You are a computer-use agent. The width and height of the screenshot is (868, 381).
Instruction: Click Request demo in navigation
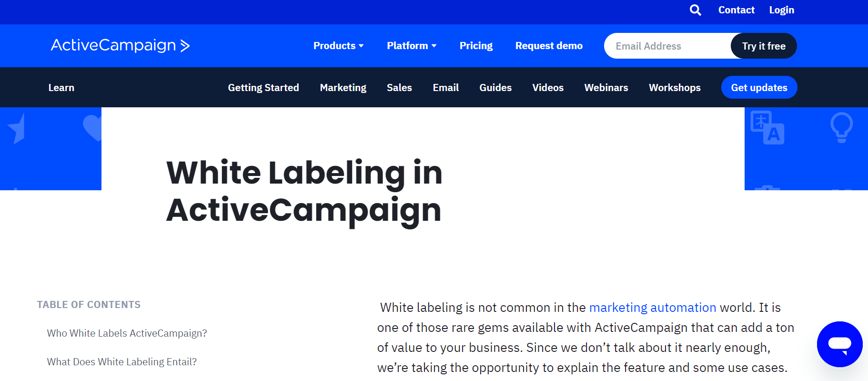549,46
